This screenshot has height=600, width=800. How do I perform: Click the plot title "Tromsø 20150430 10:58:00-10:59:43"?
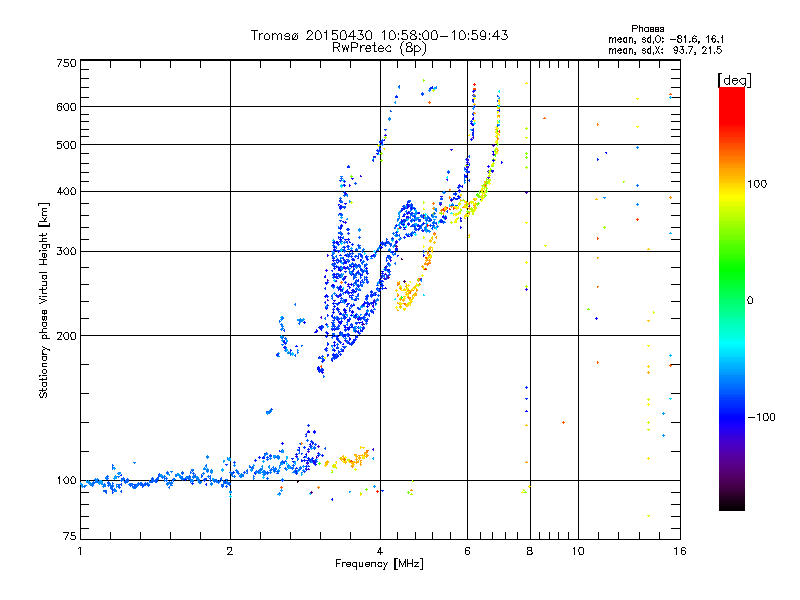[379, 36]
